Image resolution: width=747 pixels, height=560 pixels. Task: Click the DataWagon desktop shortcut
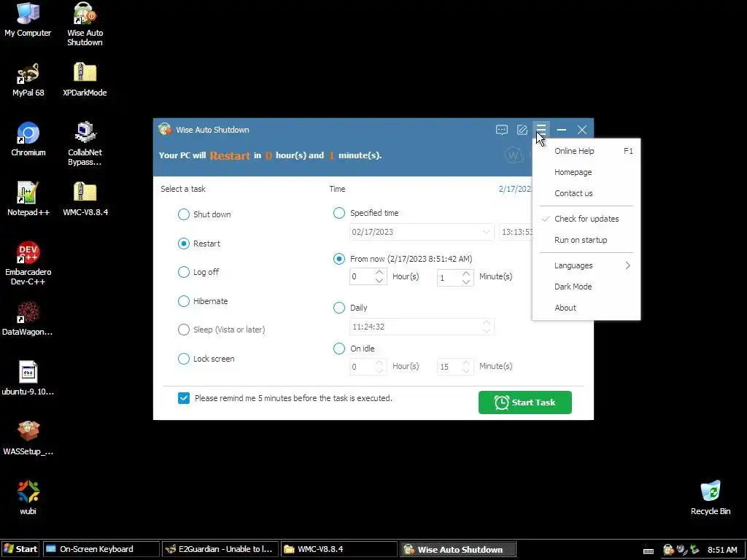click(28, 319)
